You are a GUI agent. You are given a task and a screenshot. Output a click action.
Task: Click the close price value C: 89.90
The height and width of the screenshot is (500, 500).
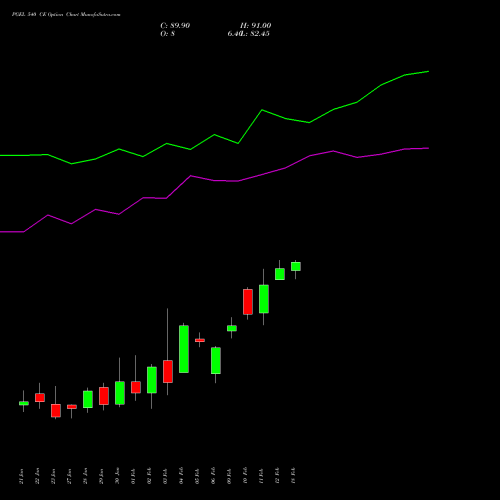[175, 26]
